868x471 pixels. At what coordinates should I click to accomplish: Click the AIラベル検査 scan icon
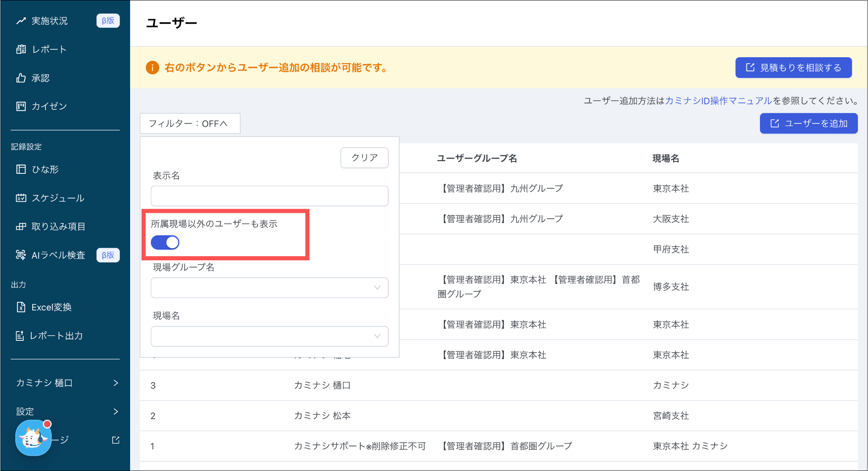pyautogui.click(x=21, y=255)
